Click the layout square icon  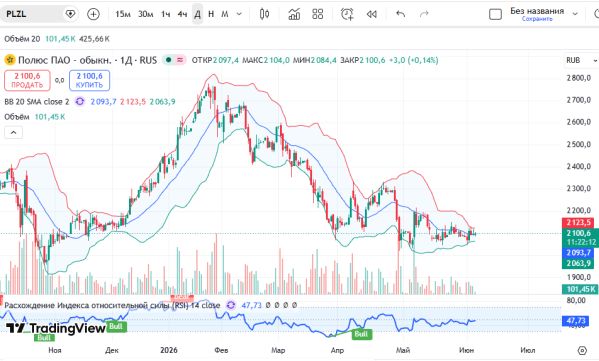(495, 15)
